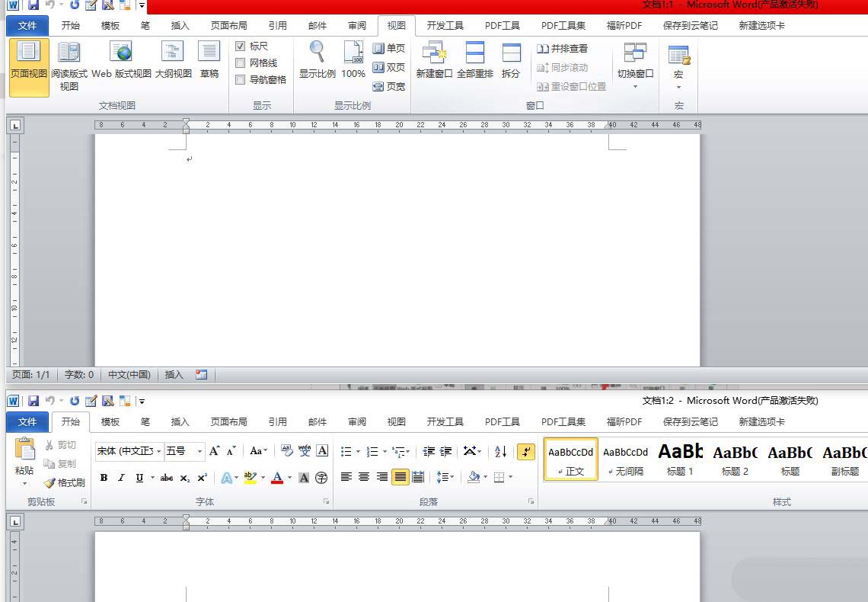Click the Outline view (大纲视图) icon
This screenshot has height=602, width=868.
tap(173, 53)
